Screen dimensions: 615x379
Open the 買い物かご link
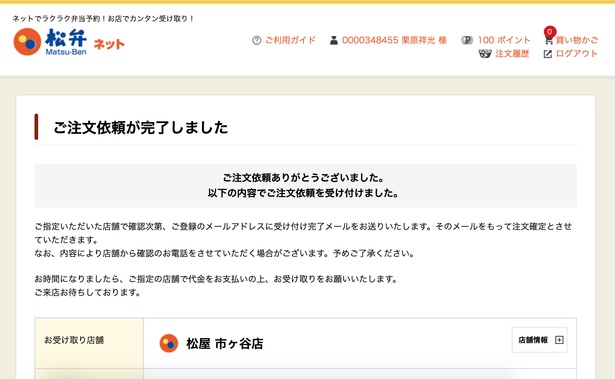coord(577,40)
